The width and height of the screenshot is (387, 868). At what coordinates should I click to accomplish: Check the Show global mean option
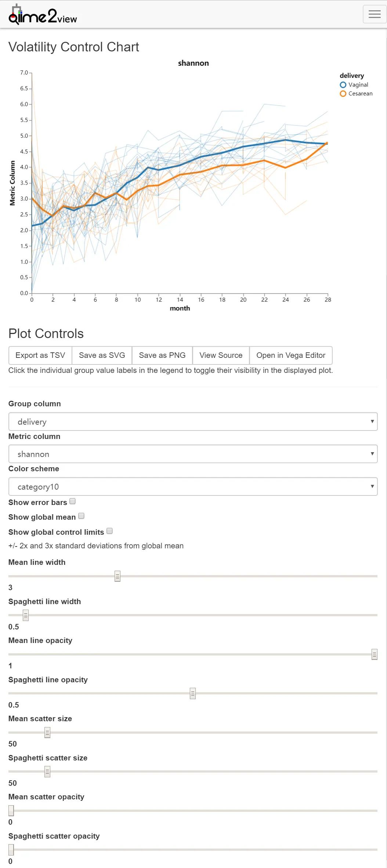[82, 516]
